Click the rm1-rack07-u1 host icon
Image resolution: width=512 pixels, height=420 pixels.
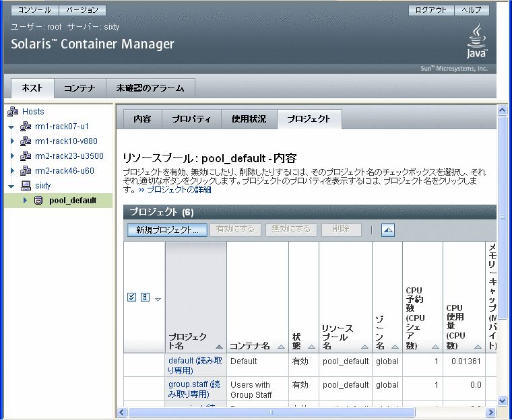26,127
